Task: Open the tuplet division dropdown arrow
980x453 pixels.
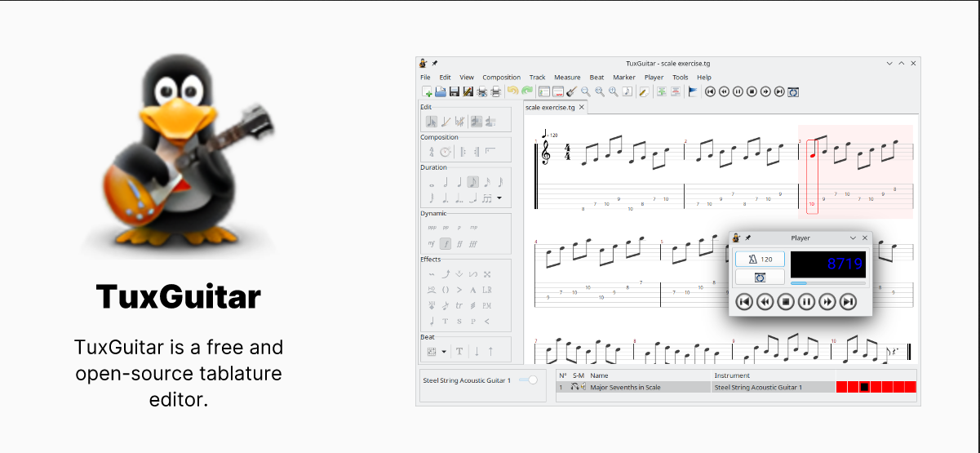Action: point(499,198)
